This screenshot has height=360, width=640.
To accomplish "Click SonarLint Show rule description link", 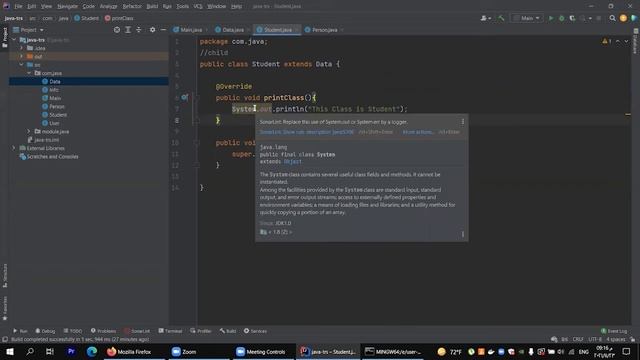I will (x=307, y=132).
